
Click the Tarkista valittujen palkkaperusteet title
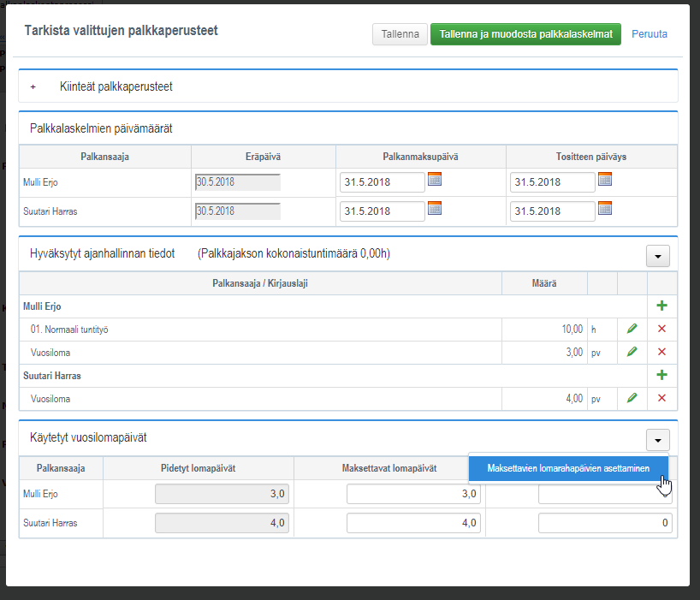click(x=121, y=30)
